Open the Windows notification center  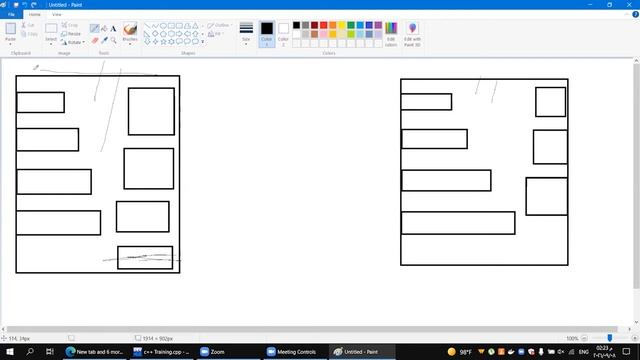(627, 351)
